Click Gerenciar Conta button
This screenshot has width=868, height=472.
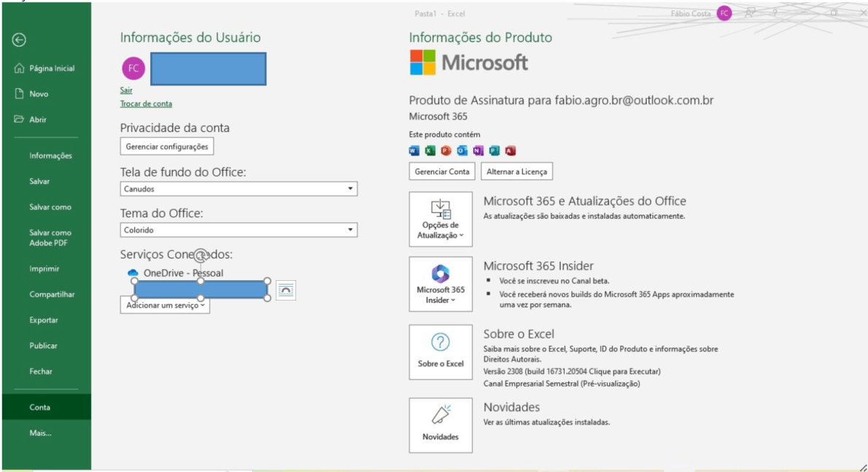click(442, 171)
